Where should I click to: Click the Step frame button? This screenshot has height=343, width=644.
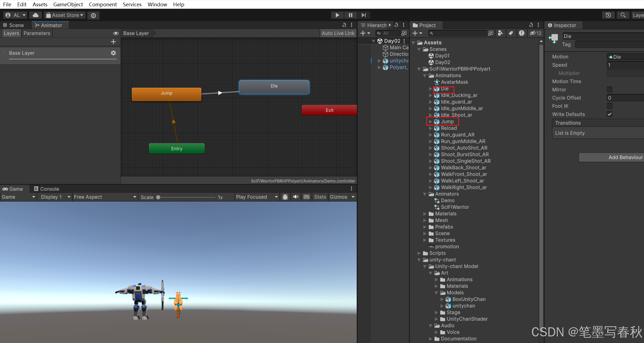[363, 15]
